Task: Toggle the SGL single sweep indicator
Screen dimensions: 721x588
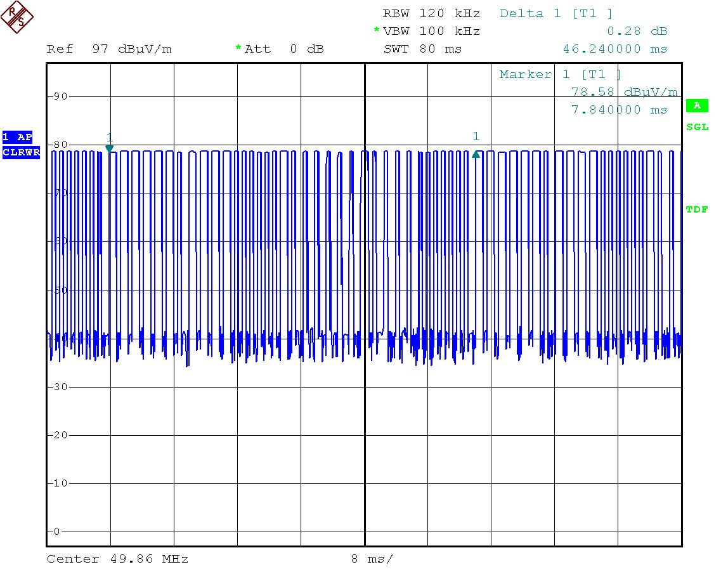Action: tap(697, 127)
